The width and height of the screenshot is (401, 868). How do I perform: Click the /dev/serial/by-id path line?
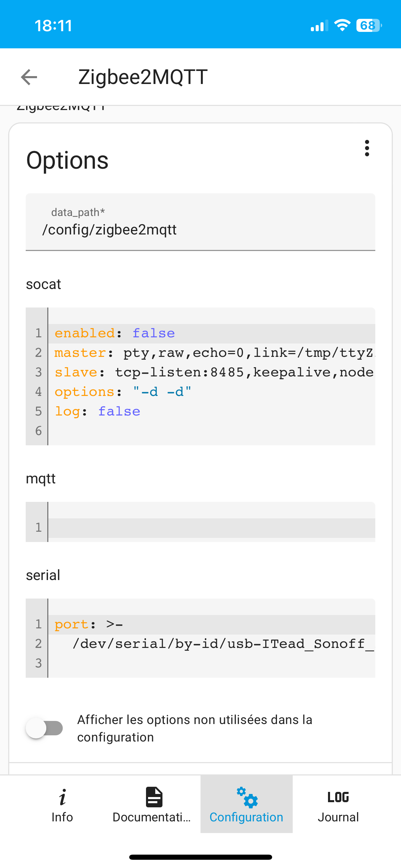coord(212,644)
